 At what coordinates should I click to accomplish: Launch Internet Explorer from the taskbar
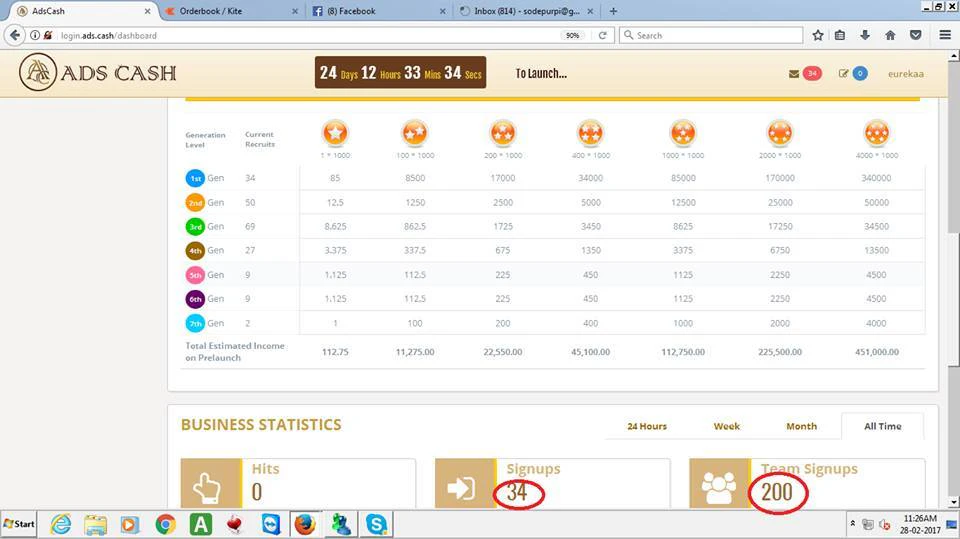[x=61, y=524]
